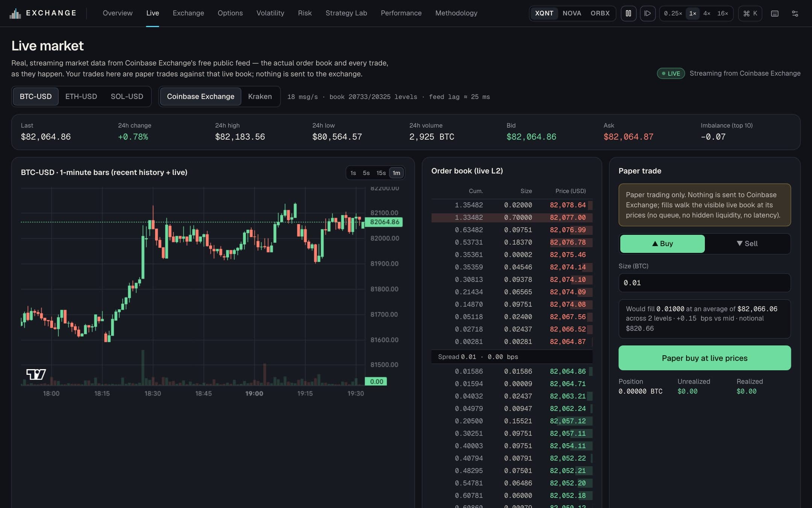The image size is (812, 508).
Task: Choose the Buy side
Action: [x=662, y=244]
